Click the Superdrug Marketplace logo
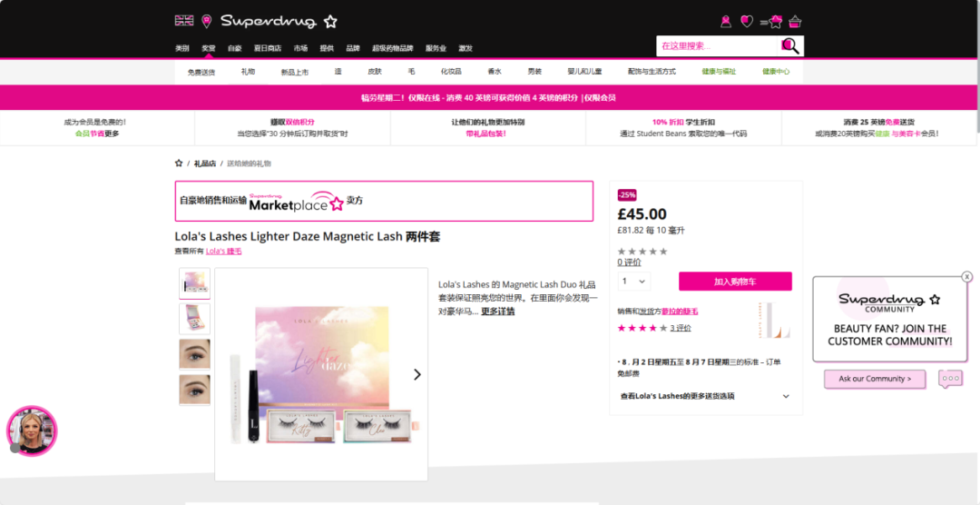This screenshot has width=980, height=505. click(x=296, y=202)
